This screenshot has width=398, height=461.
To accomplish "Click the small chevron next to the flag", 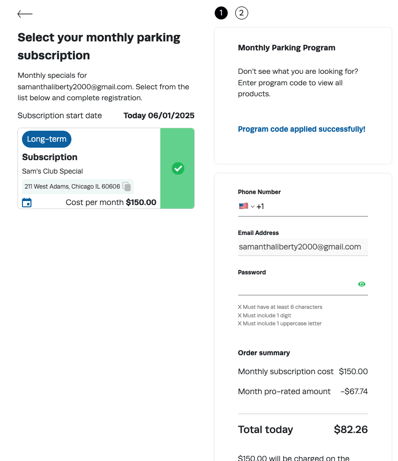I will (253, 207).
